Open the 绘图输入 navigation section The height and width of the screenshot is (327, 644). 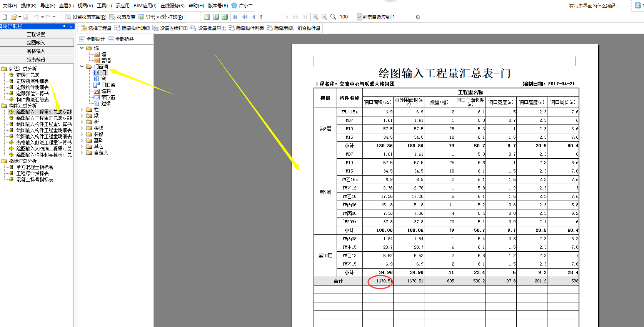(37, 43)
